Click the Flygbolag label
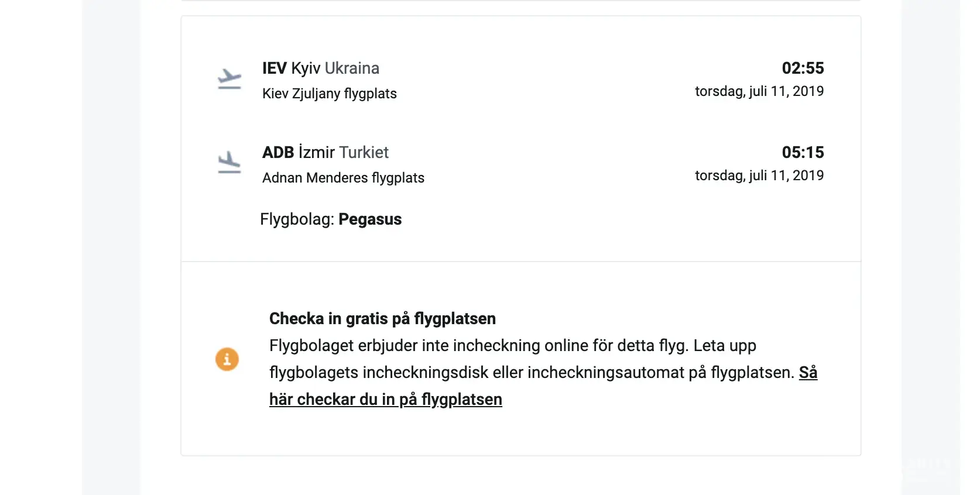The image size is (980, 495). click(297, 219)
